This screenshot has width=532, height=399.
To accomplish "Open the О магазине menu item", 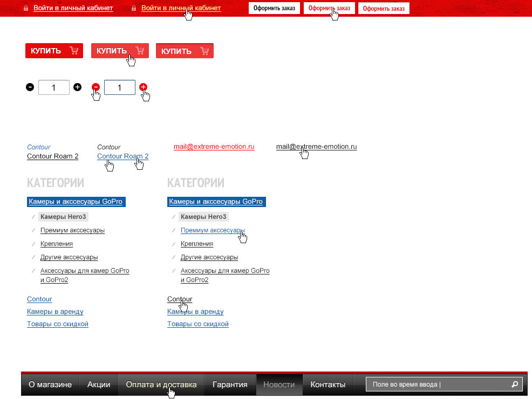I will [50, 384].
